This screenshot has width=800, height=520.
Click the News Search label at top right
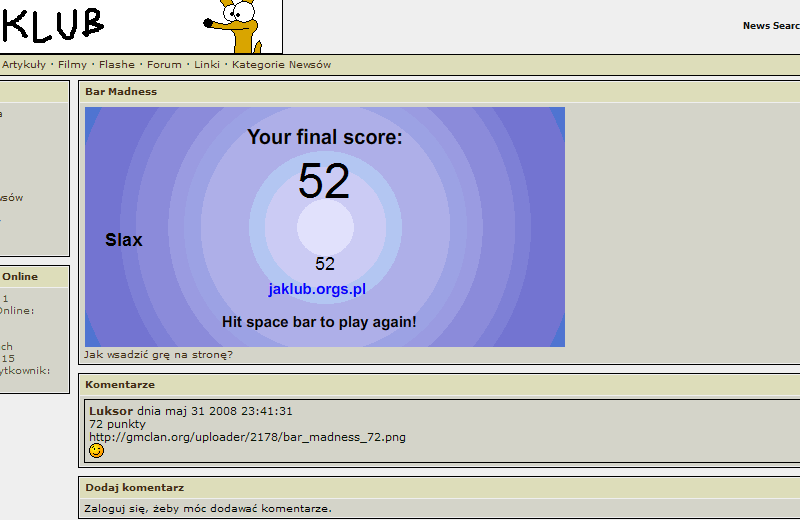point(770,26)
